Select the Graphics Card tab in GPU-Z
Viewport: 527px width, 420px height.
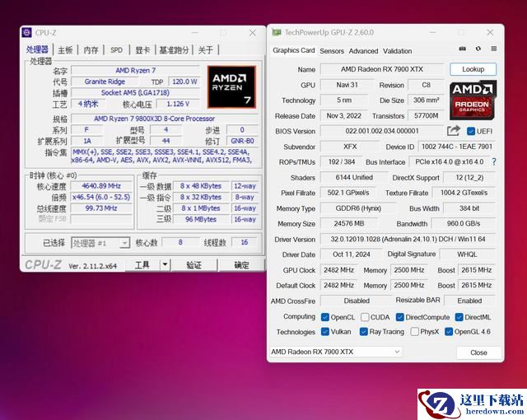tap(294, 50)
